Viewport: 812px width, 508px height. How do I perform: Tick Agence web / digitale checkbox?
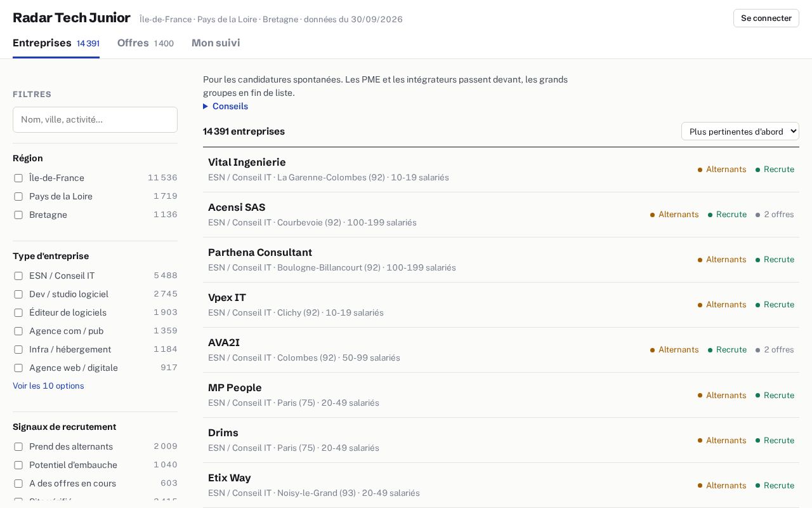[x=18, y=368]
